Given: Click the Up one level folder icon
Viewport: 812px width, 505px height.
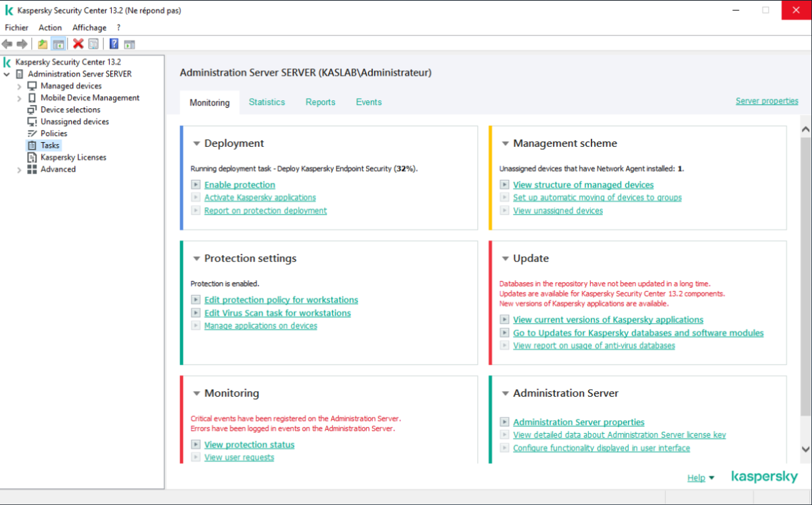Looking at the screenshot, I should coord(43,44).
